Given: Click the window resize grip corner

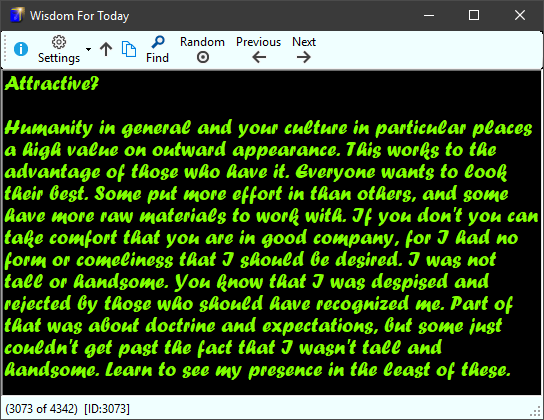Looking at the screenshot, I should (x=536, y=412).
